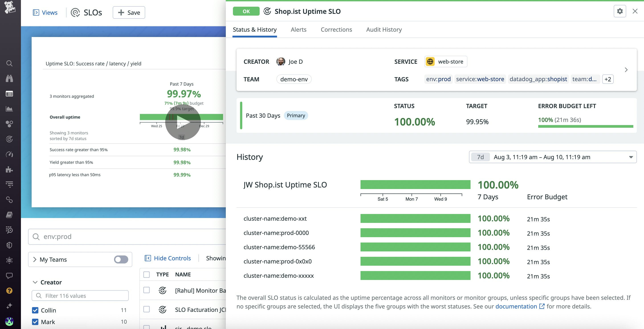Open the chat bubble icon in sidebar
The width and height of the screenshot is (644, 329).
coord(9,276)
